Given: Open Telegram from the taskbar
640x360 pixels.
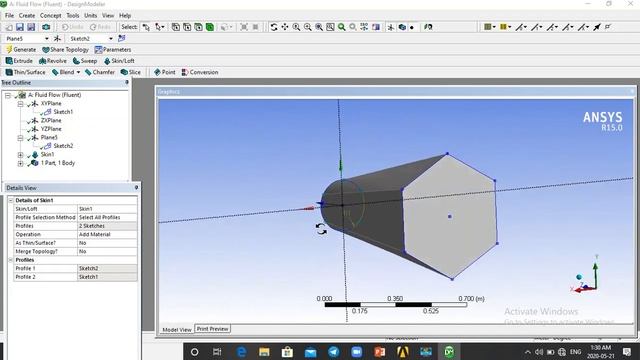Looking at the screenshot, I should (x=333, y=352).
